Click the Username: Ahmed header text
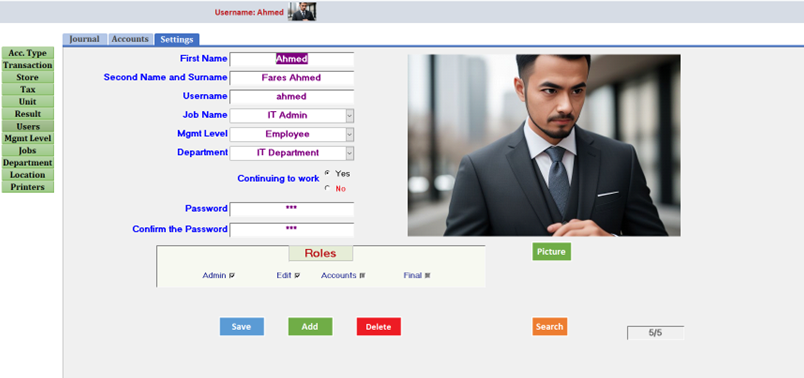The width and height of the screenshot is (804, 378). tap(249, 12)
